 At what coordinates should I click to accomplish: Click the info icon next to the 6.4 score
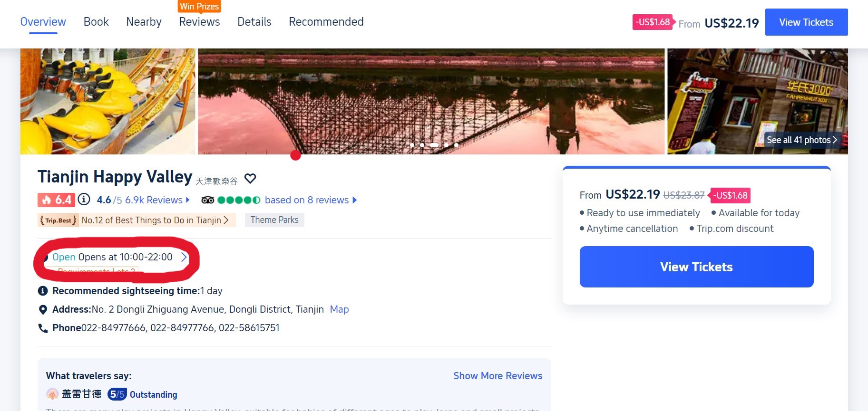84,199
